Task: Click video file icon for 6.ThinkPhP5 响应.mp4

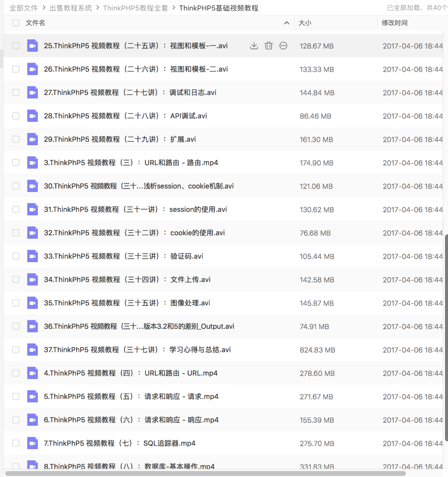Action: point(32,420)
